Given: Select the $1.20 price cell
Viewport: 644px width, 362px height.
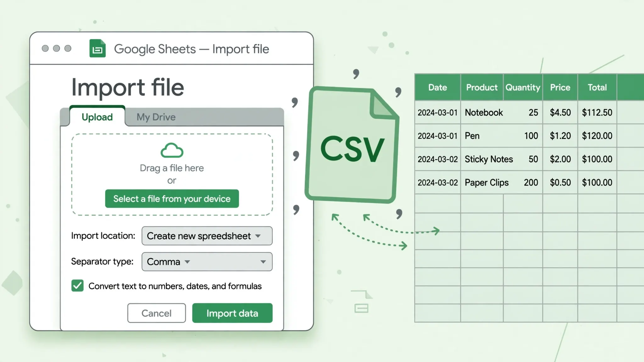Looking at the screenshot, I should (560, 136).
